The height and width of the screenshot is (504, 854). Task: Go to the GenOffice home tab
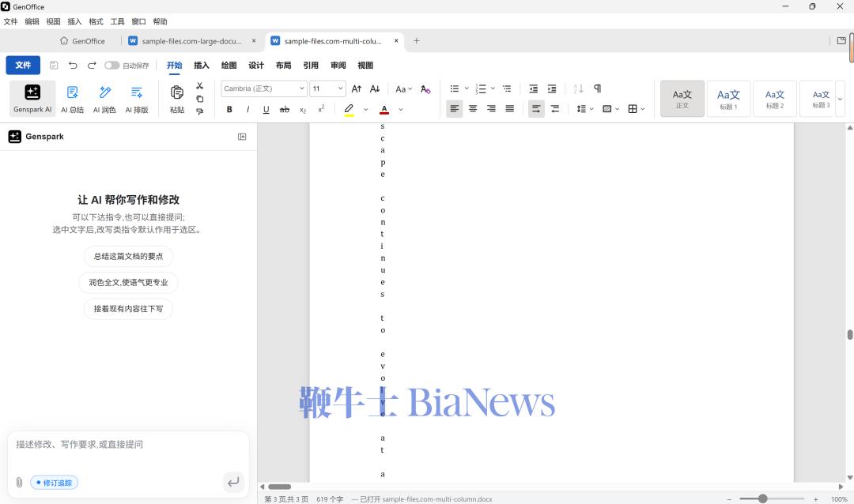point(83,41)
